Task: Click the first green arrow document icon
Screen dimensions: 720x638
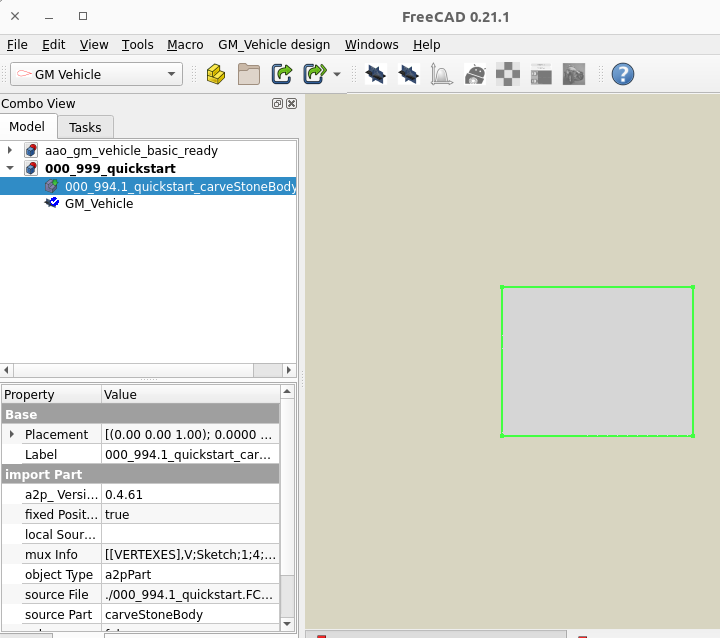Action: point(282,74)
